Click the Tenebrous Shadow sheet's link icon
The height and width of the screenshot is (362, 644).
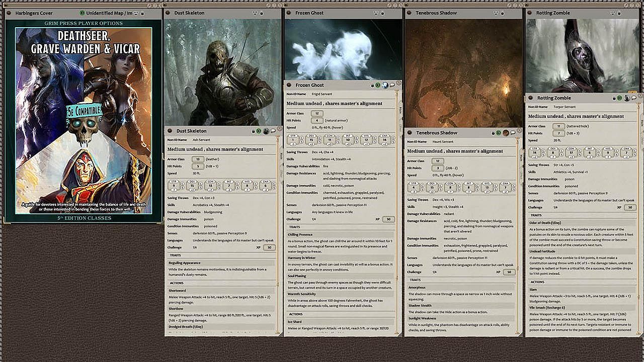click(411, 133)
